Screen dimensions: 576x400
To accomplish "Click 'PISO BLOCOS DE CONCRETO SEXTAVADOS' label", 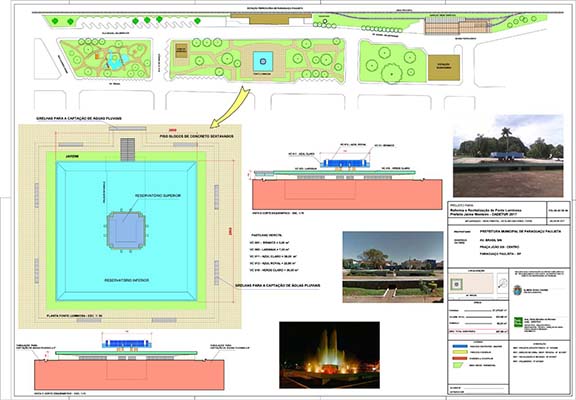I will [196, 136].
